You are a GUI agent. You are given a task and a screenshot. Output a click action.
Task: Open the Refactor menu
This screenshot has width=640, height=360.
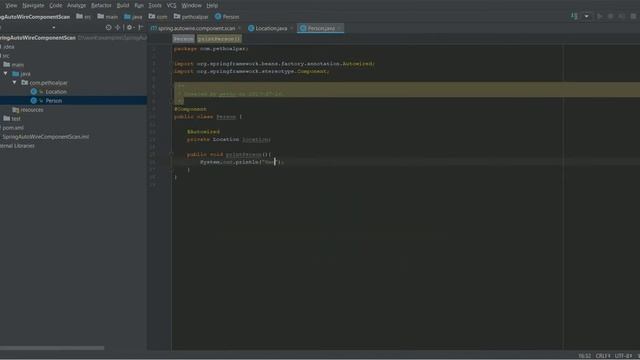pos(101,5)
